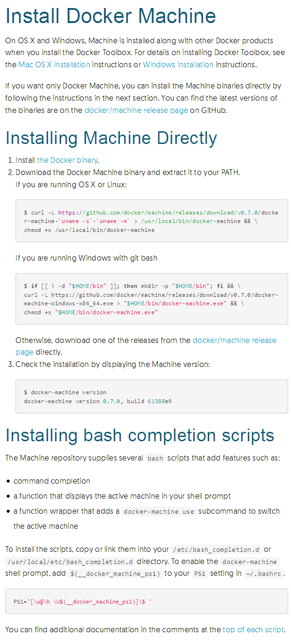Image resolution: width=291 pixels, height=644 pixels.
Task: Click 'chmod +x /usr/local/bin/docker-machine' line
Action: (x=89, y=230)
